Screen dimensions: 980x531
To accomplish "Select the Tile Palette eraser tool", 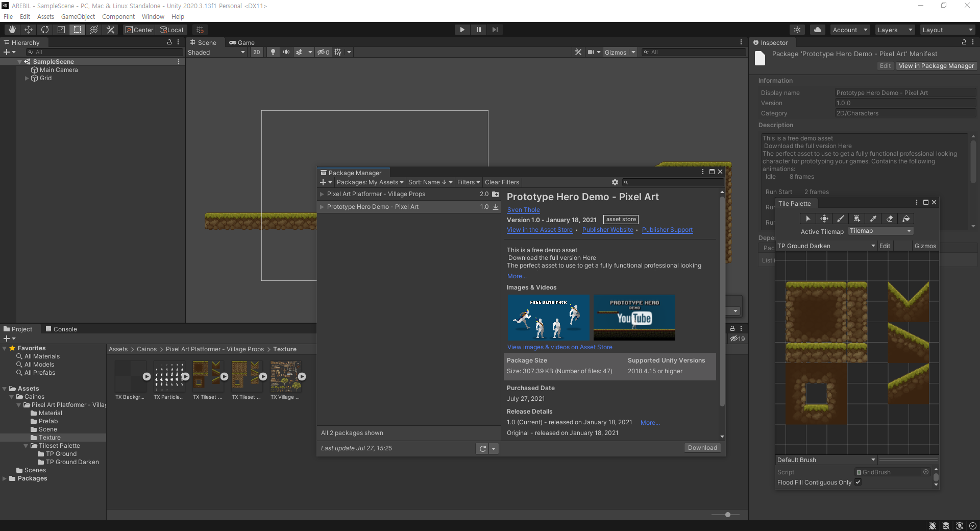I will coord(890,219).
